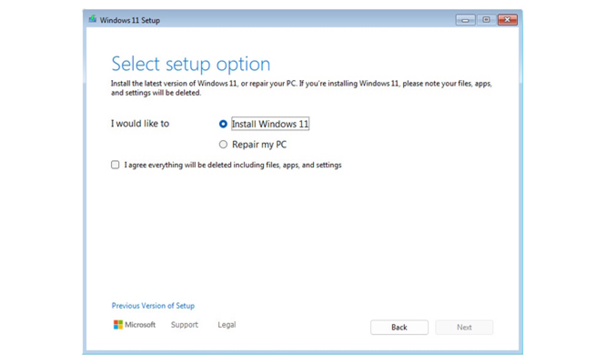Click the Microsoft wordmark text in footer

(140, 325)
